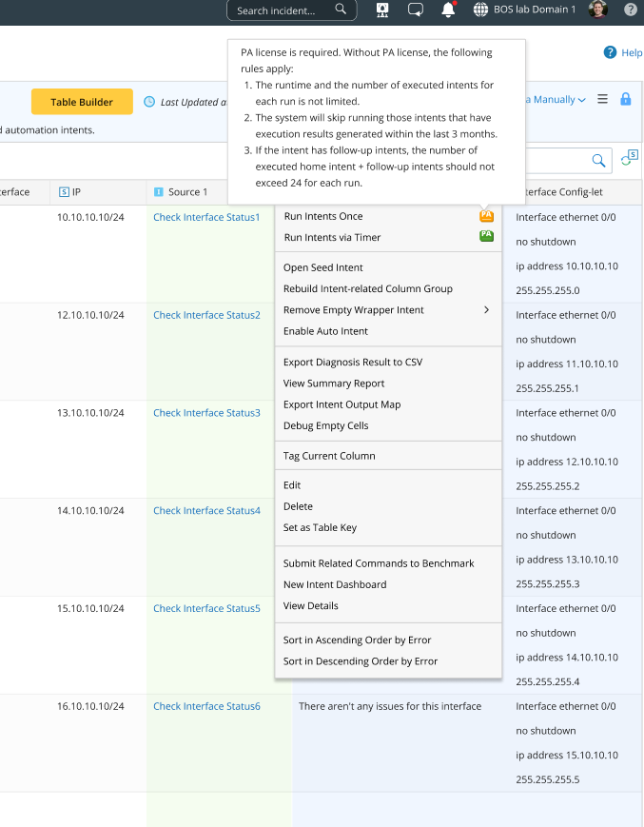Click the 'ip address 15.10.10.10' config line
The image size is (644, 827).
tap(567, 756)
